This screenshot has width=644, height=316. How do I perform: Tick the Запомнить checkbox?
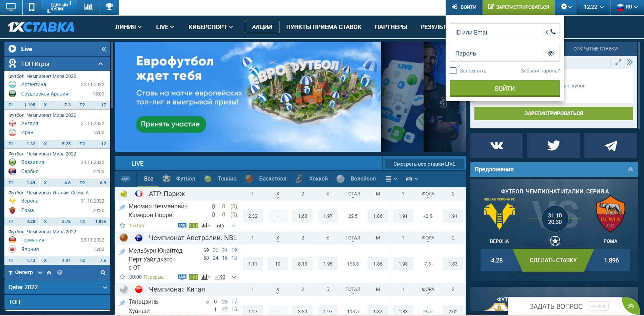[453, 71]
